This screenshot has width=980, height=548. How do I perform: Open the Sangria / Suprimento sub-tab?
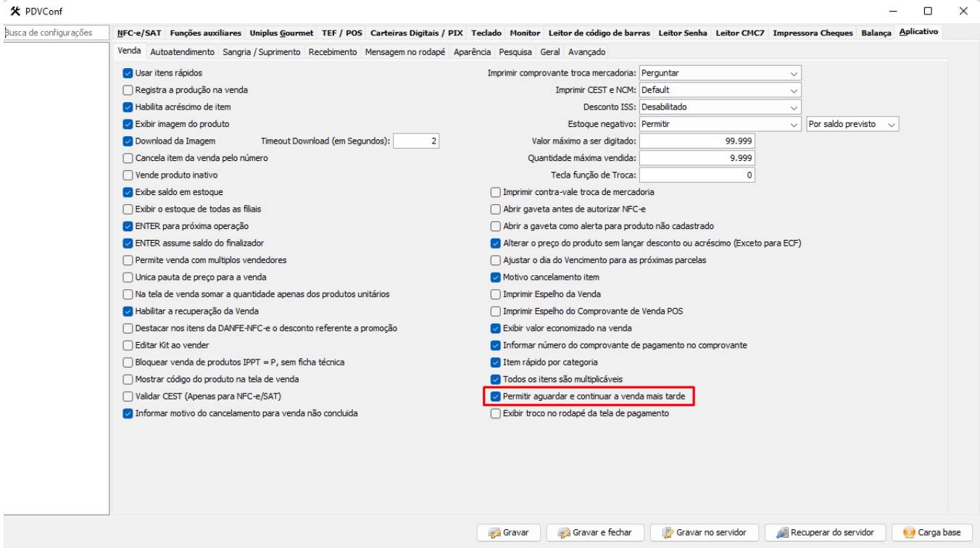click(262, 52)
